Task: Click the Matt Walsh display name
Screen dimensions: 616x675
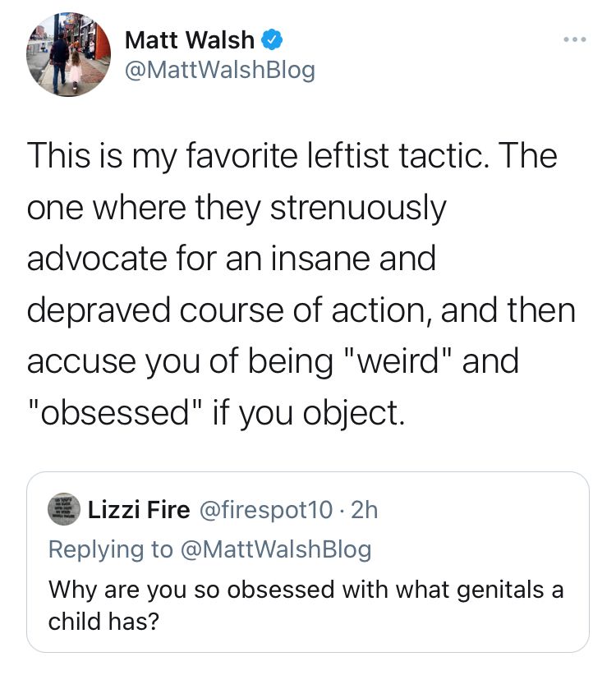Action: pos(188,39)
